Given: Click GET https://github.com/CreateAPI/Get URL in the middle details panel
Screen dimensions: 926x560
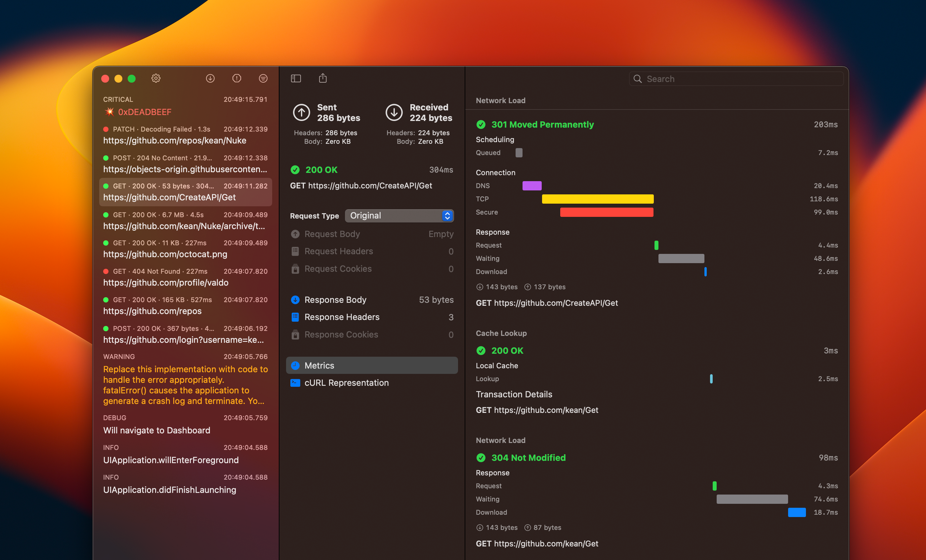Looking at the screenshot, I should point(361,185).
